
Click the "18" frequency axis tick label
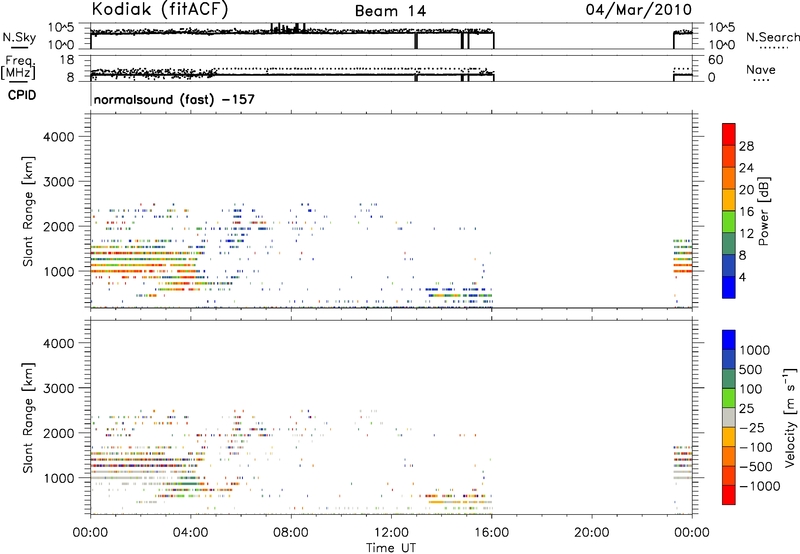coord(66,60)
